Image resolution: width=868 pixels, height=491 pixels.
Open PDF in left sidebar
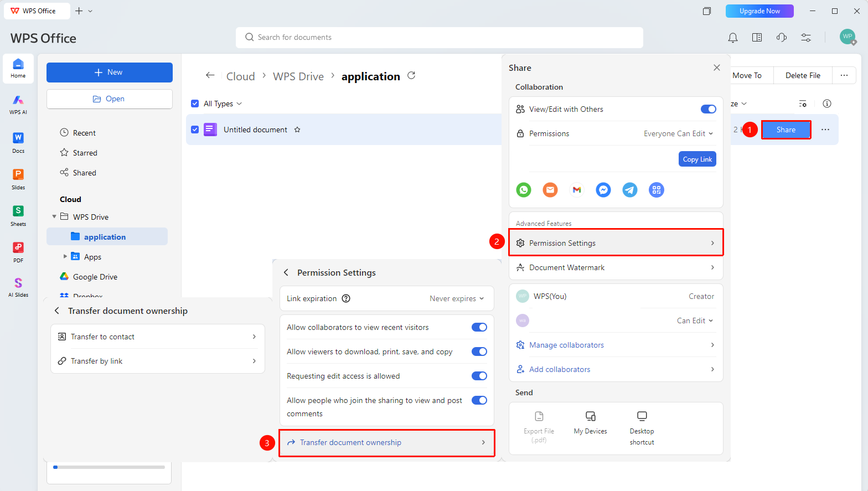[18, 252]
